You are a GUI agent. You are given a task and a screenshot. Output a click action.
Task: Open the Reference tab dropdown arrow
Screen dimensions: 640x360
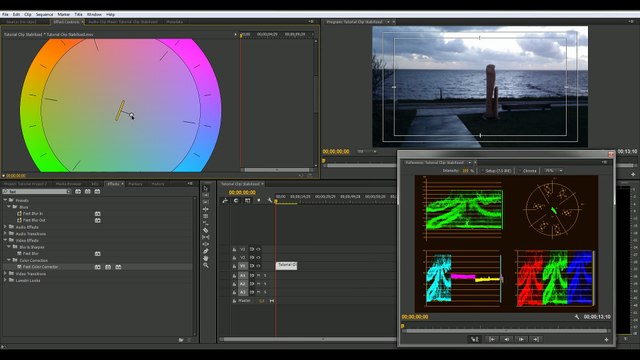(469, 162)
